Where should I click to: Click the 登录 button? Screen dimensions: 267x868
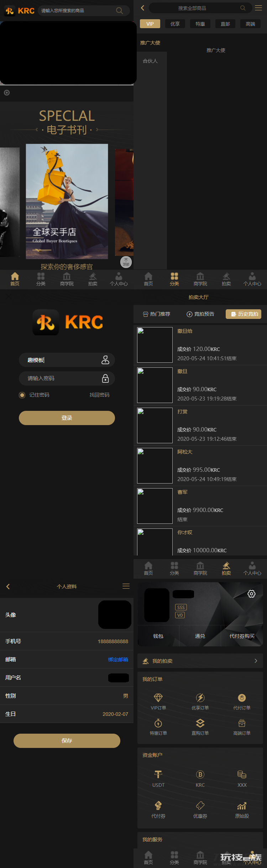pos(67,418)
